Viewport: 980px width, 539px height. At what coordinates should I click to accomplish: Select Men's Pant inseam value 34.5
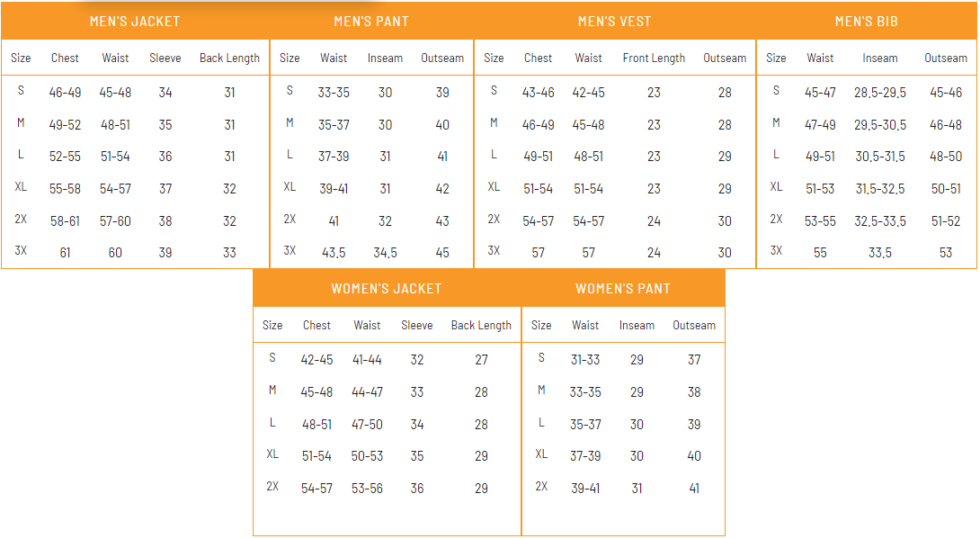tap(385, 253)
